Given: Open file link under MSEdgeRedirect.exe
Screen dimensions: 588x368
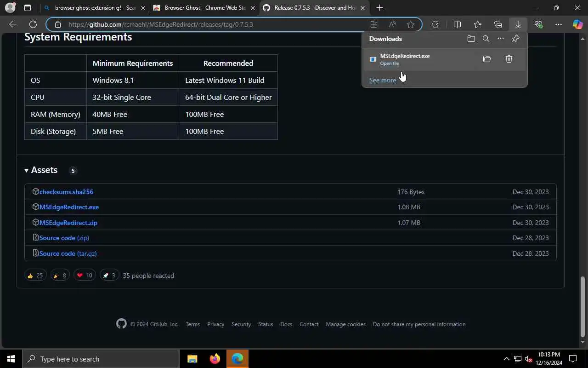Looking at the screenshot, I should pyautogui.click(x=389, y=63).
